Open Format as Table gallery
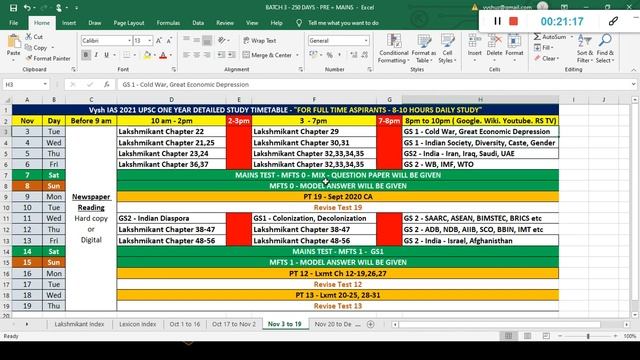 (x=424, y=49)
